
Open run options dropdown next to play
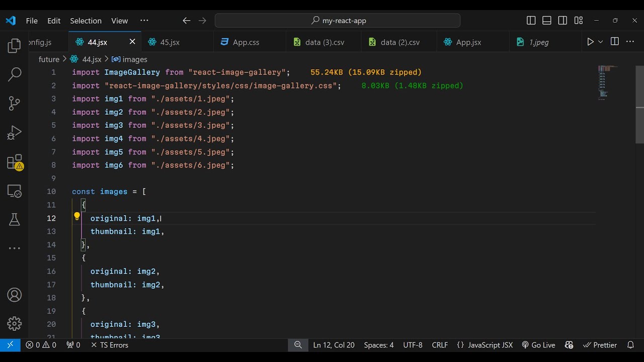(x=601, y=42)
